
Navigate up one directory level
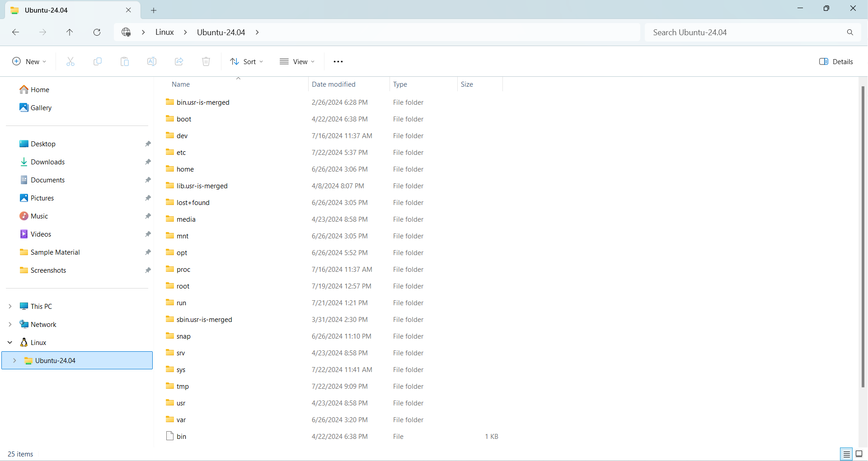[70, 32]
